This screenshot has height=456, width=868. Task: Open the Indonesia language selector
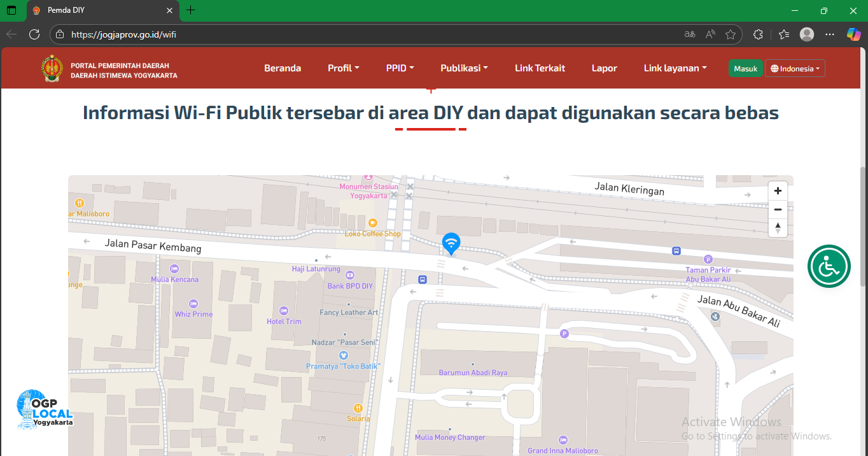click(x=795, y=69)
